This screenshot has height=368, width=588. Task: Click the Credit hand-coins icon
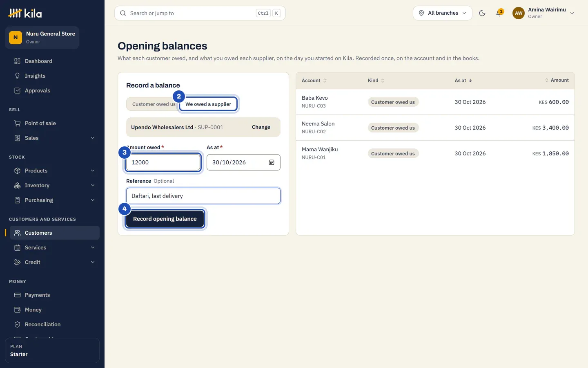click(x=17, y=263)
